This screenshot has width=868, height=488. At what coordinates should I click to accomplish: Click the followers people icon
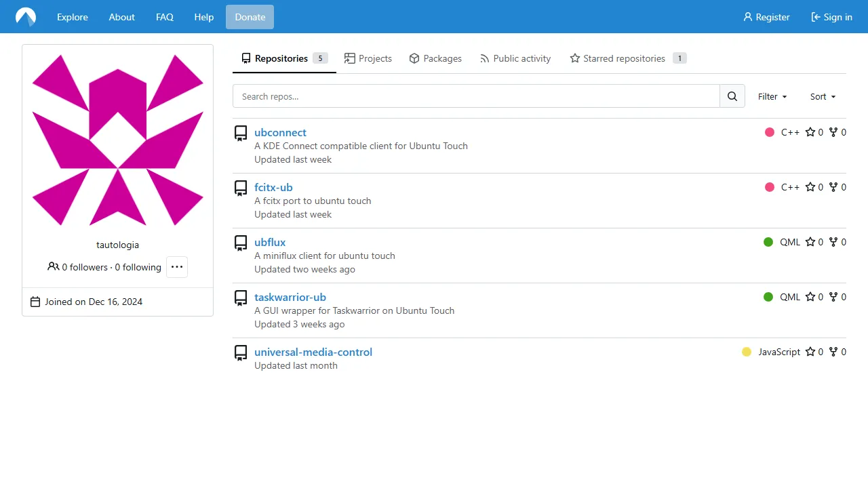(x=53, y=267)
